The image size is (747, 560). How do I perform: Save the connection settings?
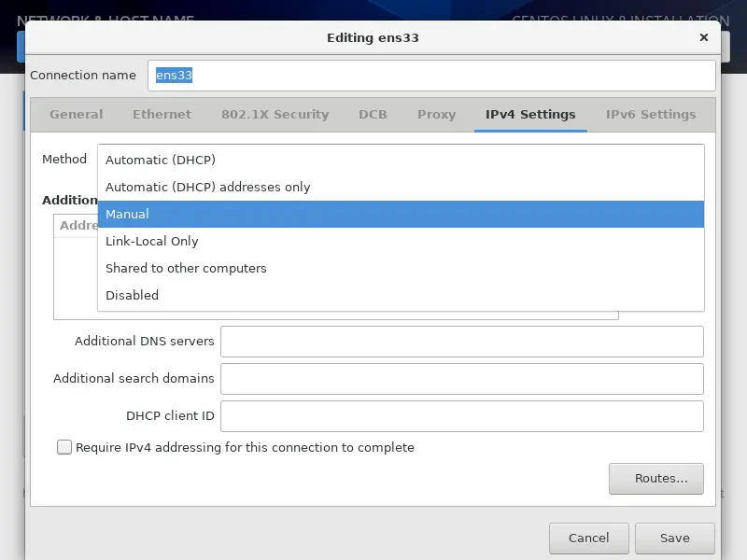[674, 538]
